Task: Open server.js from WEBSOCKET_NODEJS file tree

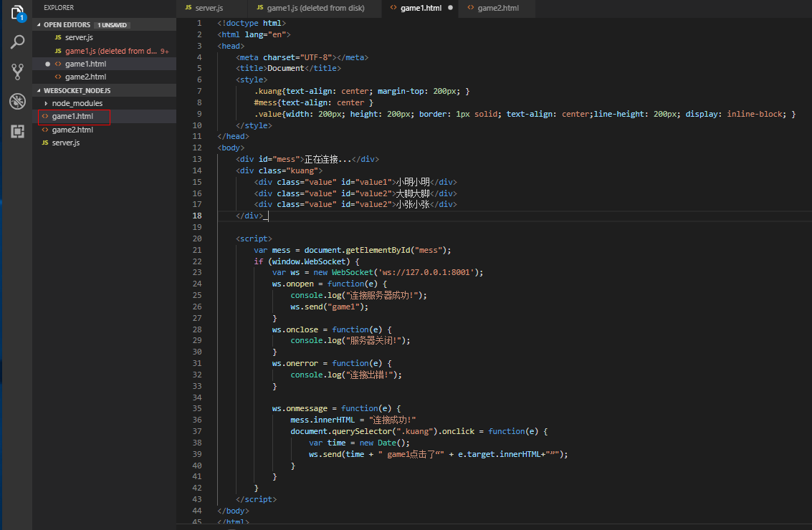Action: (x=66, y=143)
